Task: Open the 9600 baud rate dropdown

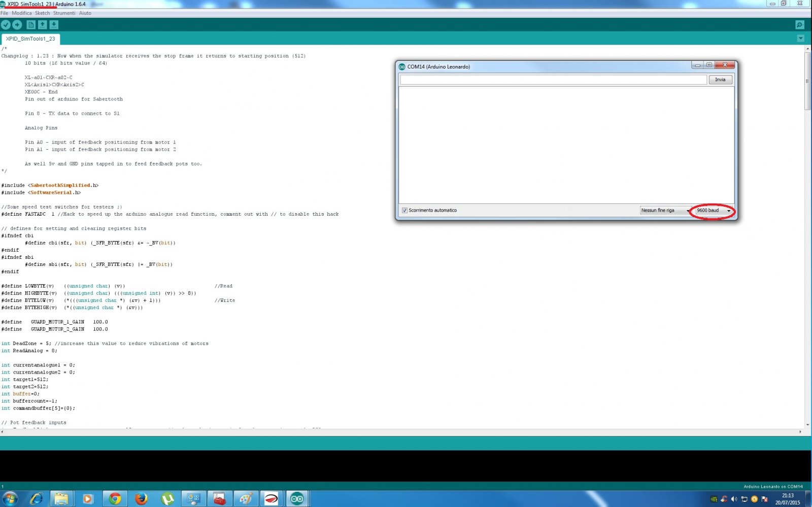Action: pos(713,210)
